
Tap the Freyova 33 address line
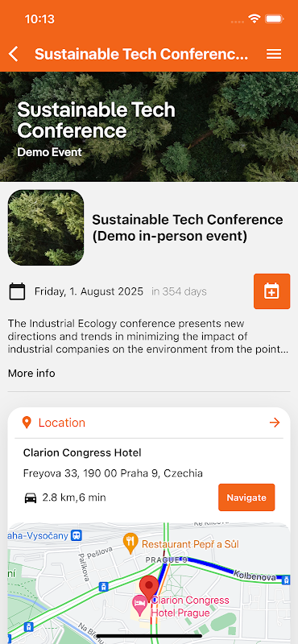pos(113,473)
